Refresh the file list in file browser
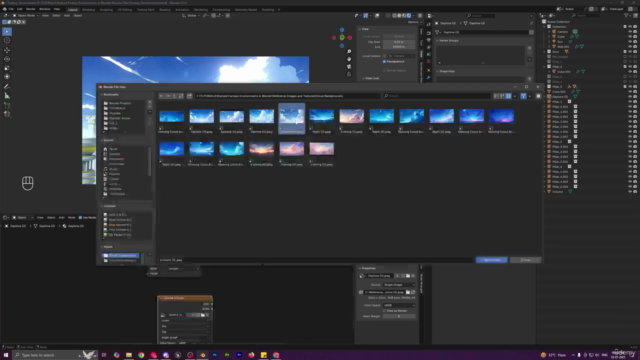640x360 pixels. pyautogui.click(x=181, y=96)
